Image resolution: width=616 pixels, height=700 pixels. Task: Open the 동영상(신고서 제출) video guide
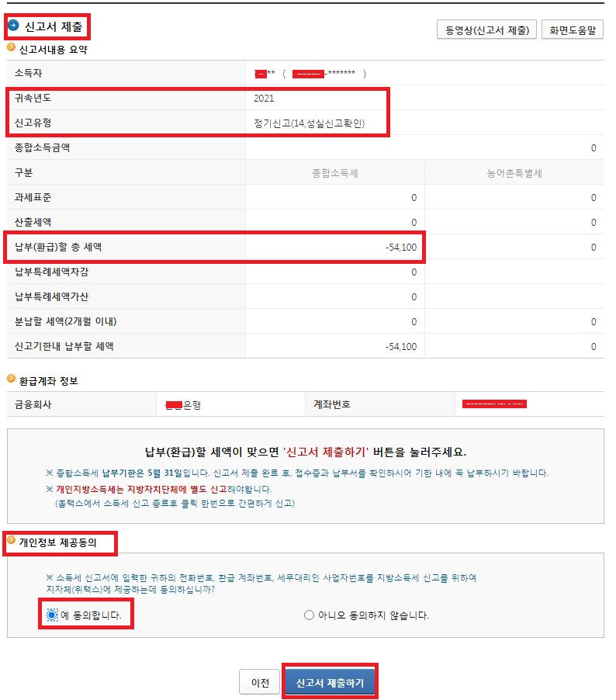(486, 30)
